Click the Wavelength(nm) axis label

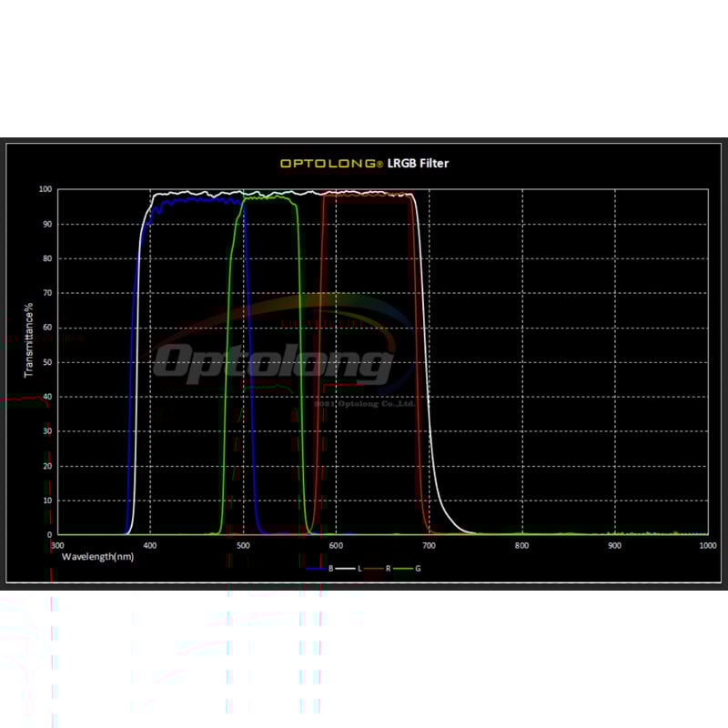point(97,555)
